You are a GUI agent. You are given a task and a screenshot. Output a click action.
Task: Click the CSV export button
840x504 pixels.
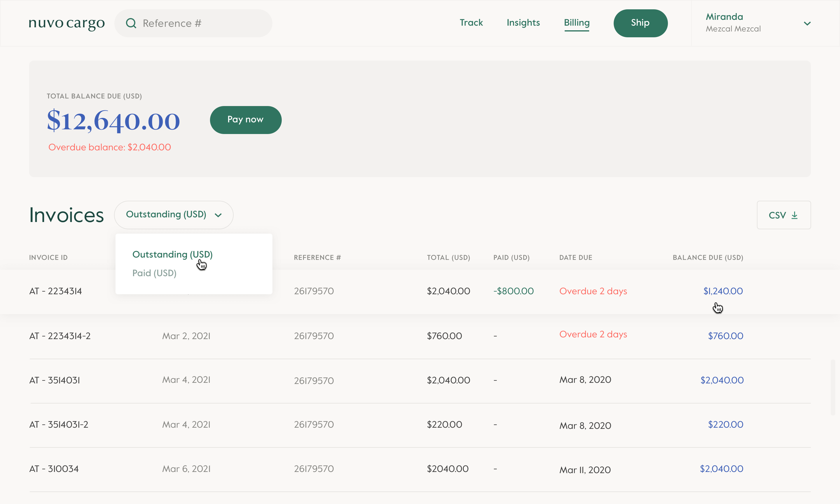pyautogui.click(x=784, y=214)
